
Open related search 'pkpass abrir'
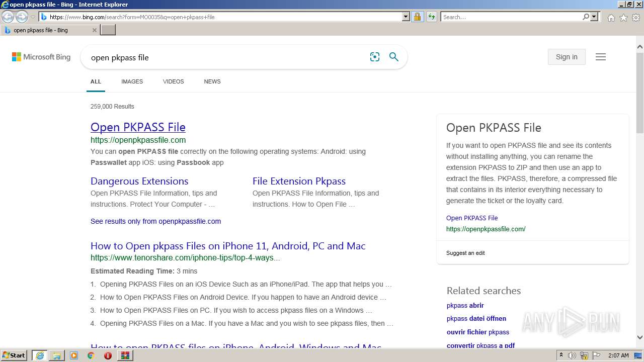pos(465,305)
